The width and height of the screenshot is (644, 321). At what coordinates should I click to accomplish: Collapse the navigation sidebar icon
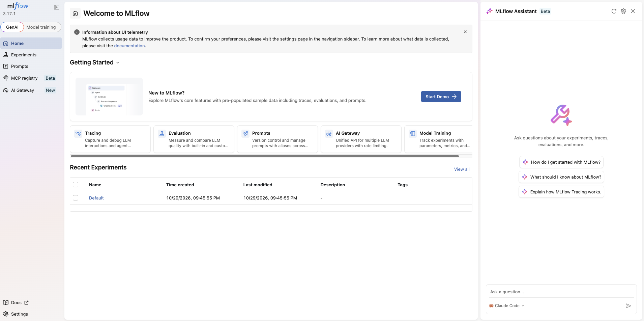click(56, 7)
